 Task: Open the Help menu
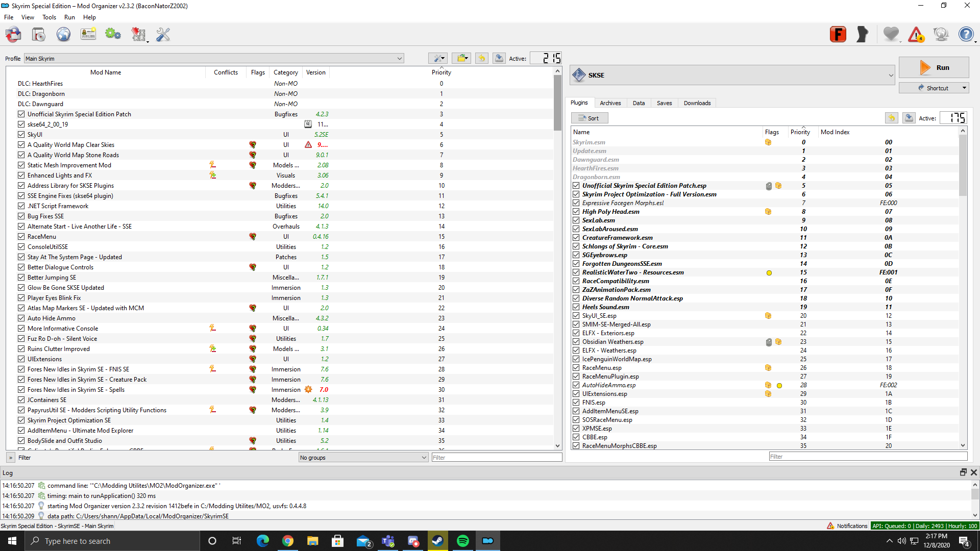pyautogui.click(x=89, y=17)
